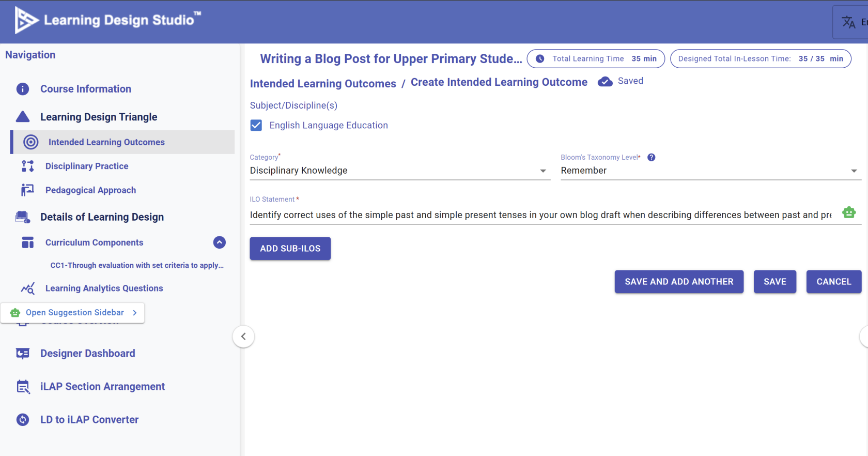Click SAVE AND ADD ANOTHER
Image resolution: width=868 pixels, height=456 pixels.
click(x=679, y=282)
